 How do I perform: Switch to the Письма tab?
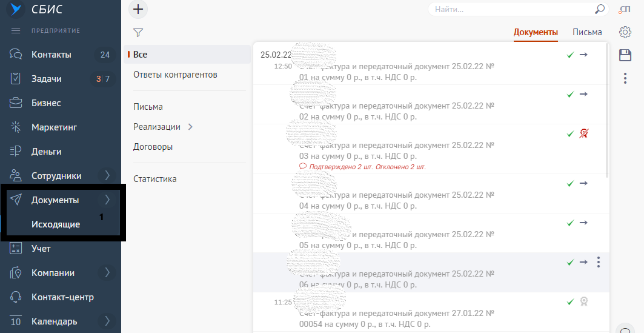(587, 32)
